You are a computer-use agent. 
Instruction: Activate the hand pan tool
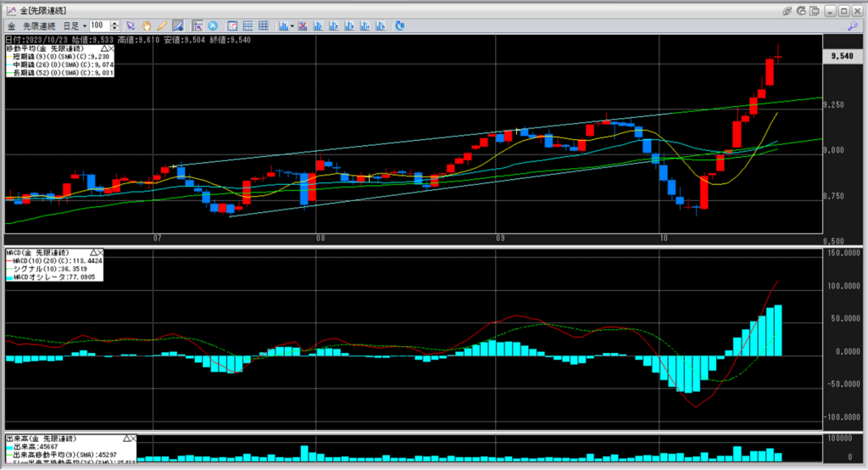(147, 25)
